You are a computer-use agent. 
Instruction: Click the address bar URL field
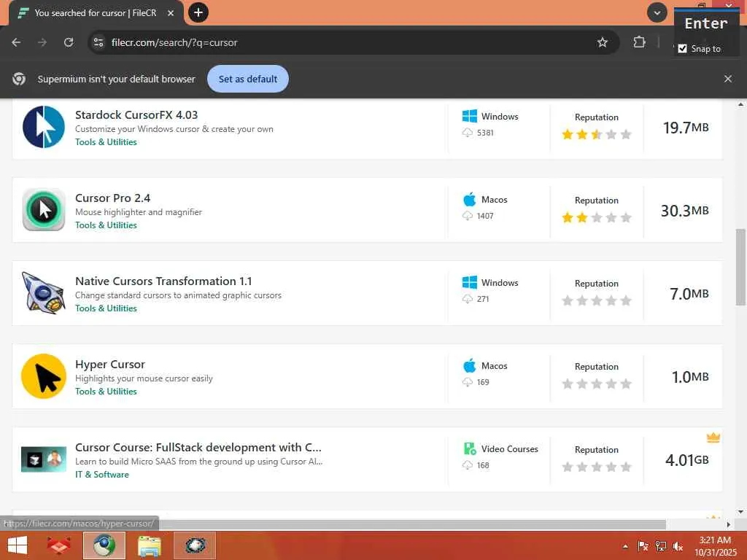pyautogui.click(x=352, y=42)
